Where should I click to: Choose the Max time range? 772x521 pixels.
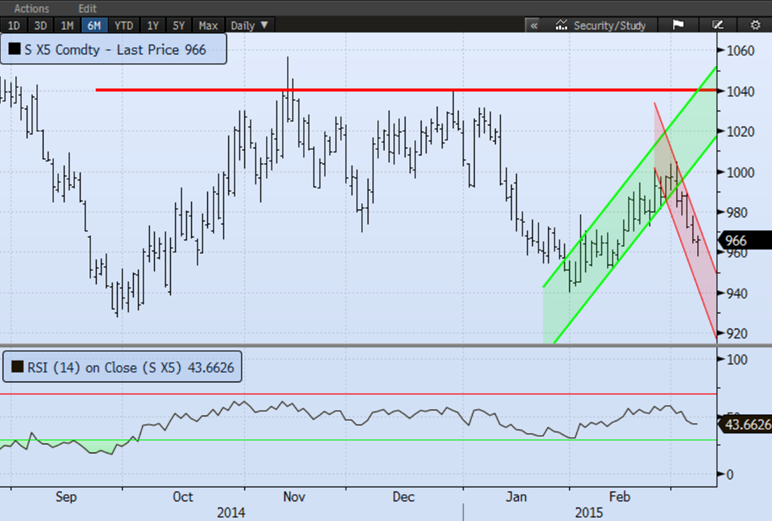pos(208,25)
